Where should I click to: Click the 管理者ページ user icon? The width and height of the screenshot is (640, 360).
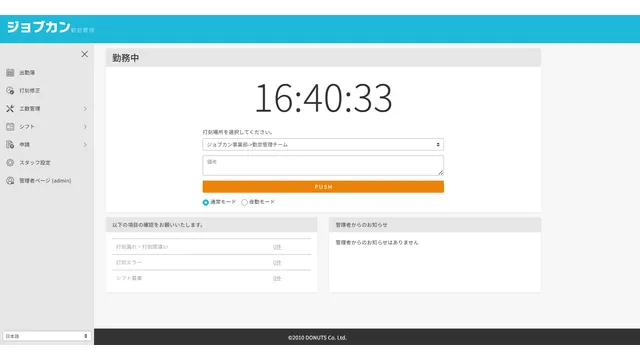[10, 180]
